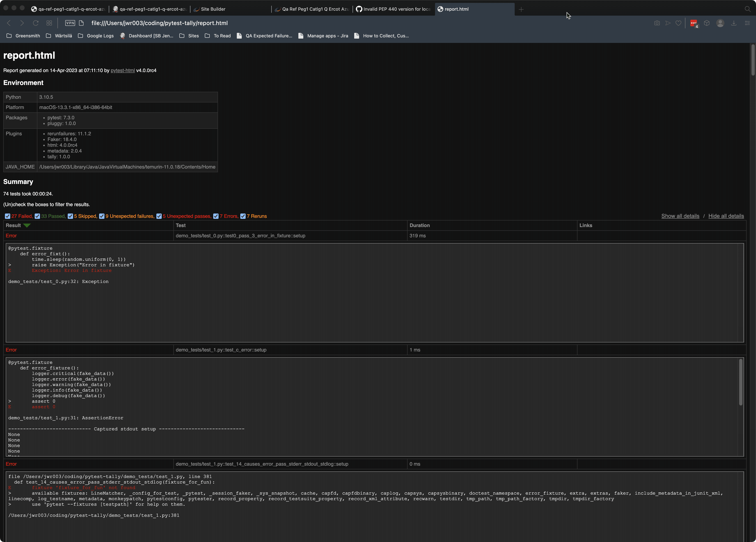Uncheck the 7 Reruns filter checkbox
This screenshot has width=756, height=542.
point(243,216)
